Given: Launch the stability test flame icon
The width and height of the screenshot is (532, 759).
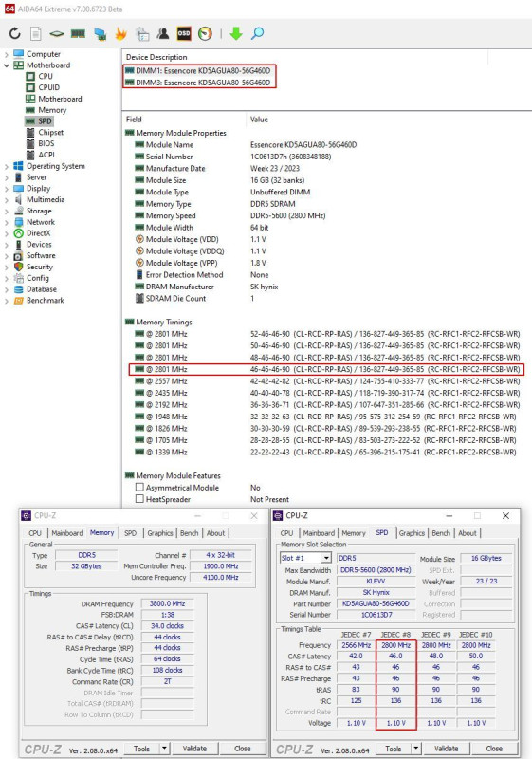Looking at the screenshot, I should [121, 33].
